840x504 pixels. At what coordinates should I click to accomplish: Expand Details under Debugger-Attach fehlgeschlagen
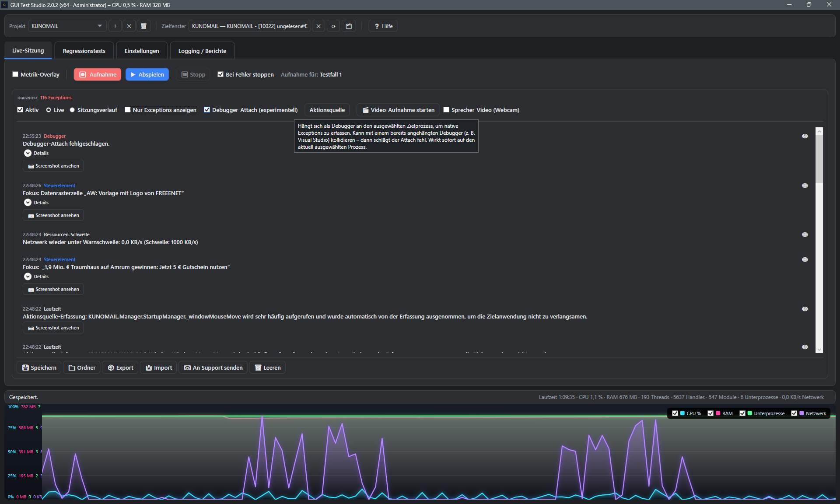click(36, 153)
